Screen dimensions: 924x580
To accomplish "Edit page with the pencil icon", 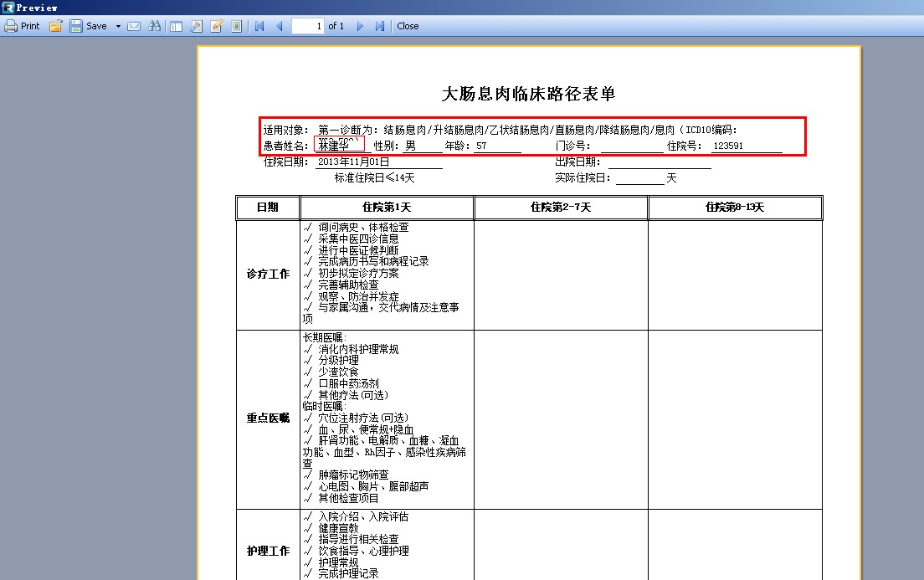I will click(x=216, y=26).
